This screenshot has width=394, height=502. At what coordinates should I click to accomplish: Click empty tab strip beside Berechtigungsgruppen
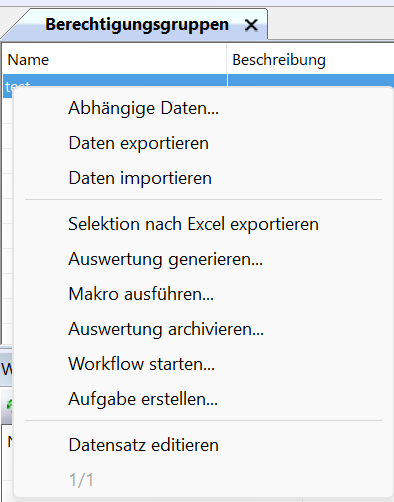331,24
